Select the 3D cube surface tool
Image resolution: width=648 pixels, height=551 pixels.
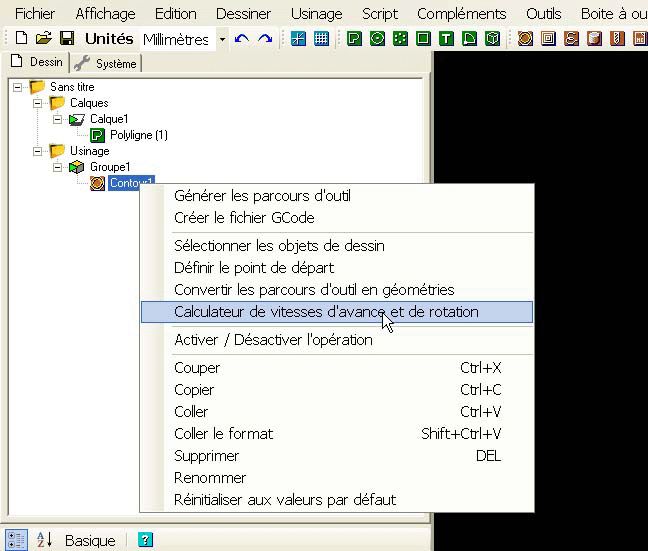tap(493, 39)
